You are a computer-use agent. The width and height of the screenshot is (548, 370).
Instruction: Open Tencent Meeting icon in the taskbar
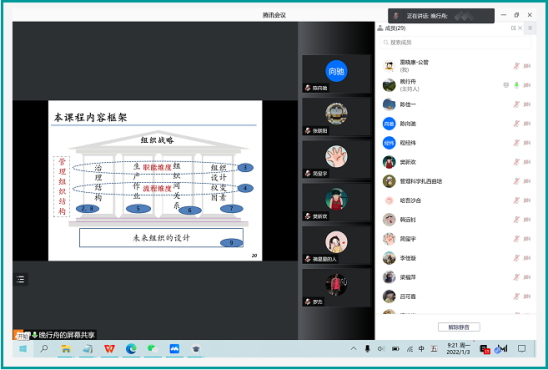tap(174, 349)
